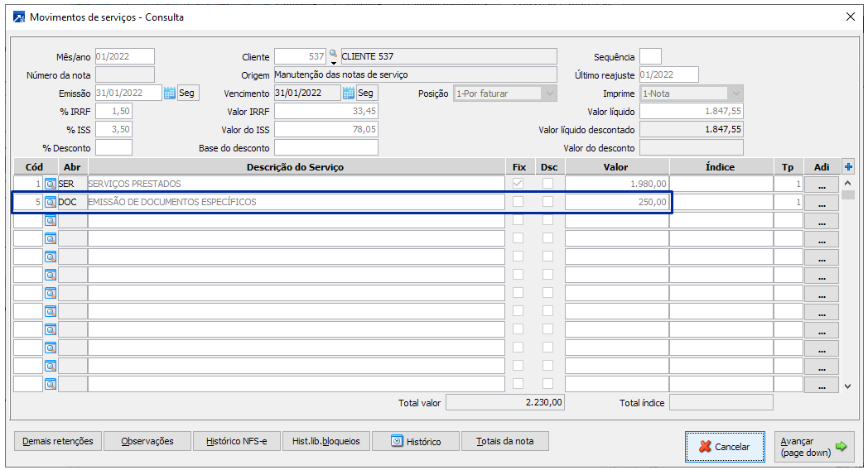This screenshot has width=868, height=470.
Task: Click the application icon in title bar
Action: [x=19, y=17]
